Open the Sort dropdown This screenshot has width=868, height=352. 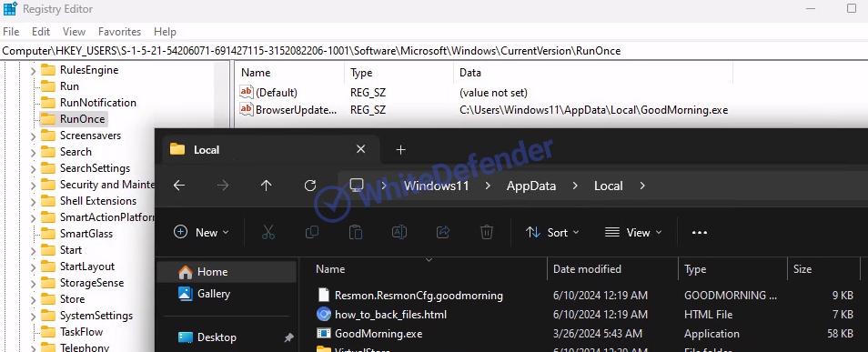(x=552, y=233)
